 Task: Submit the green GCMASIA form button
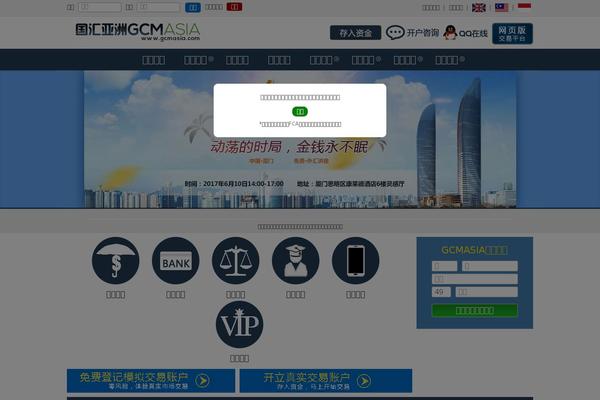tap(474, 310)
